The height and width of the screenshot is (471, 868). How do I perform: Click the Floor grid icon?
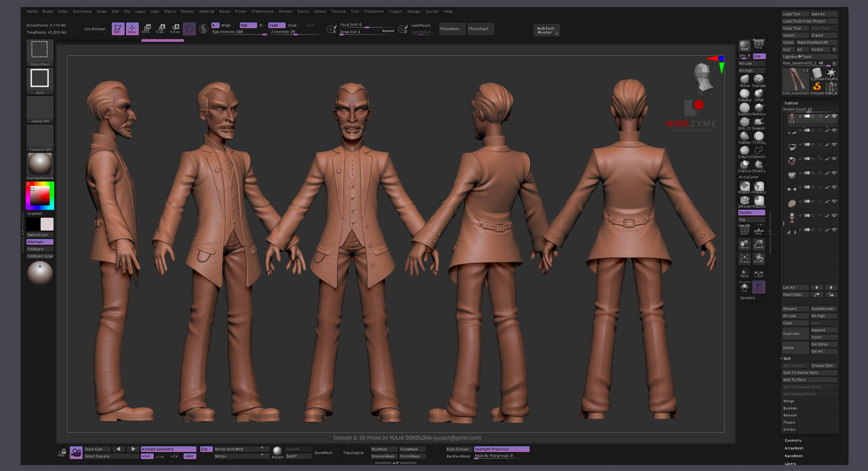tap(758, 230)
